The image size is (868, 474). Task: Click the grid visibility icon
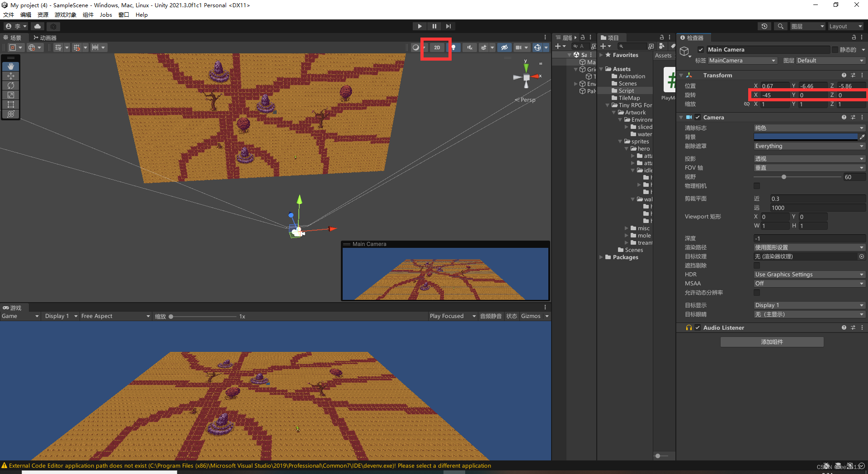(x=58, y=47)
